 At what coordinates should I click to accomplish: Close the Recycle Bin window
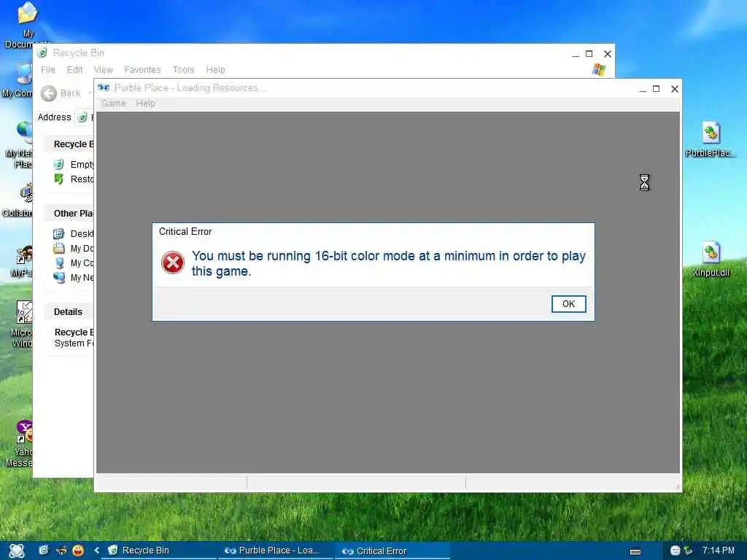[608, 54]
